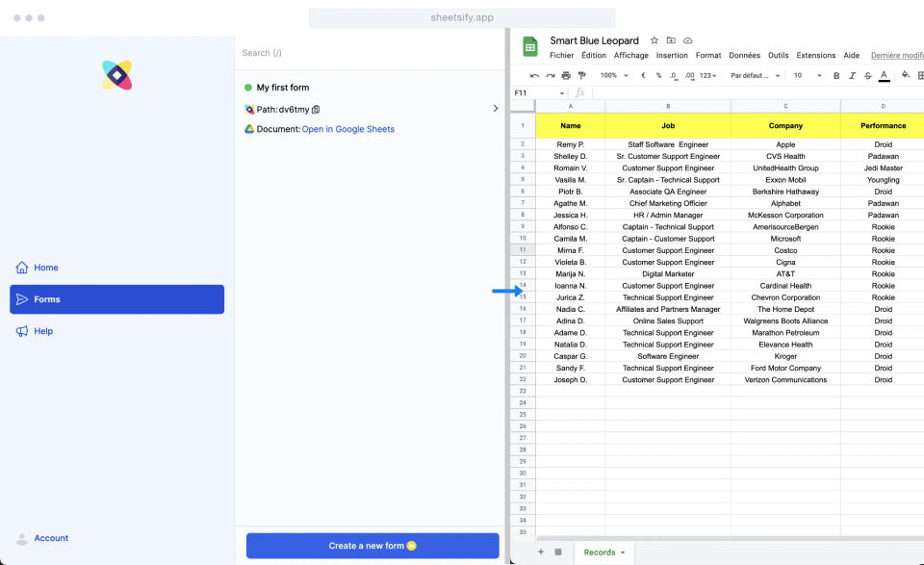Undo the last action
Viewport: 924px width, 565px height.
pyautogui.click(x=534, y=75)
